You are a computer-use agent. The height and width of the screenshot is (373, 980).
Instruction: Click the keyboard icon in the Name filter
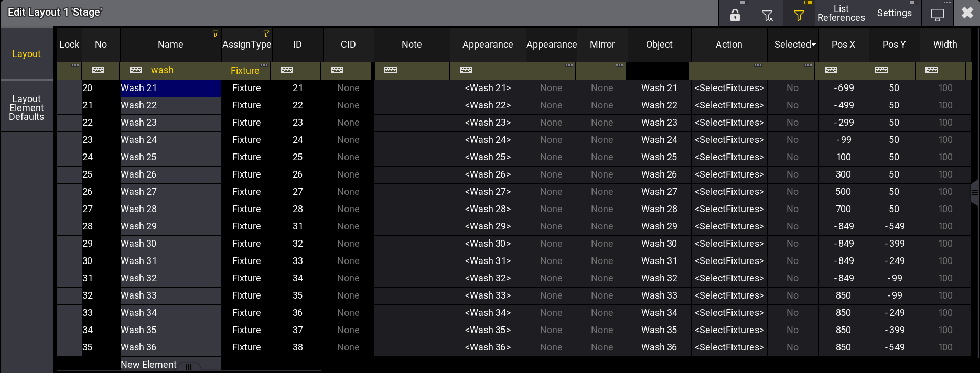pos(136,70)
